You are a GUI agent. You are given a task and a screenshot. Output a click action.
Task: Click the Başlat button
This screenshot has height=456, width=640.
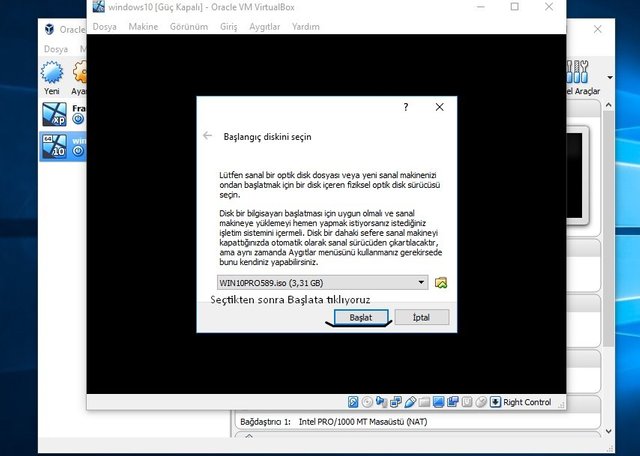point(361,317)
